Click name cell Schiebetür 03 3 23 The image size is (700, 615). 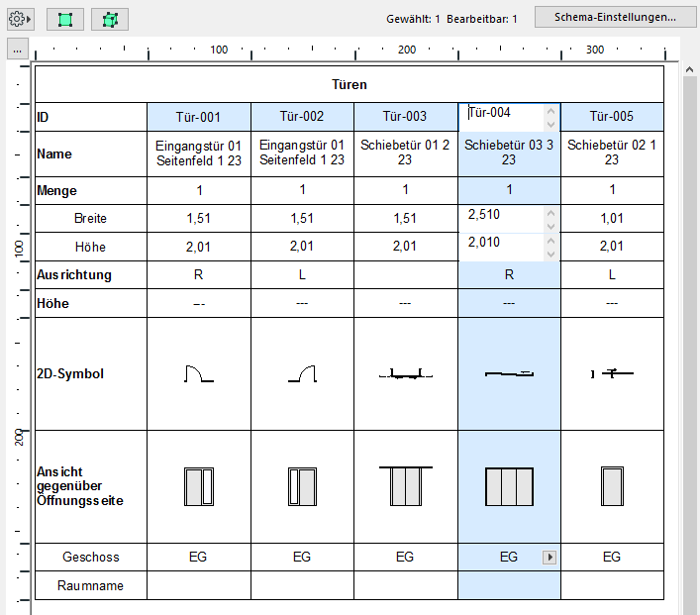point(509,154)
